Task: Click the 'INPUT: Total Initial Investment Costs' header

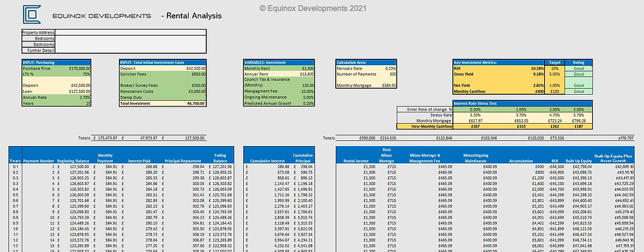Action: coord(163,63)
